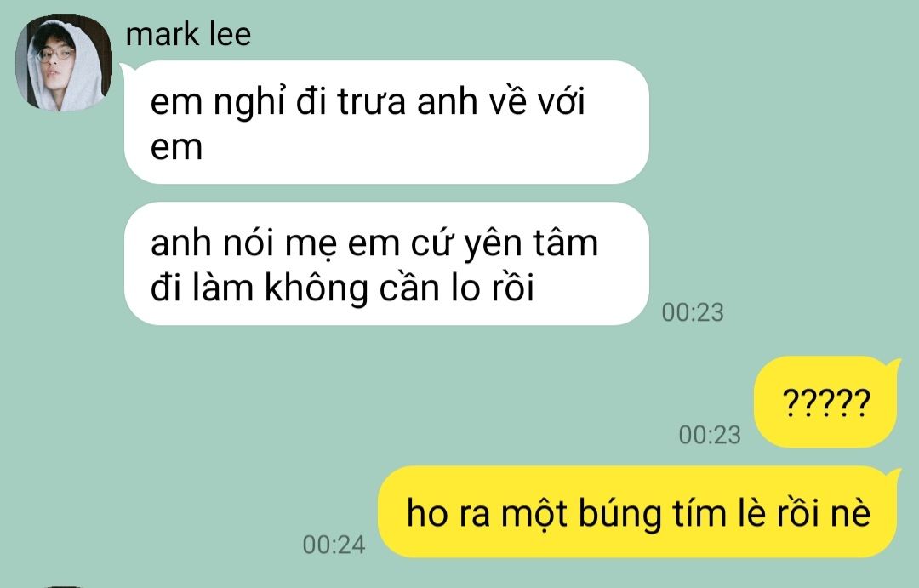The height and width of the screenshot is (588, 919).
Task: Open mark lee's profile picture
Action: (63, 63)
